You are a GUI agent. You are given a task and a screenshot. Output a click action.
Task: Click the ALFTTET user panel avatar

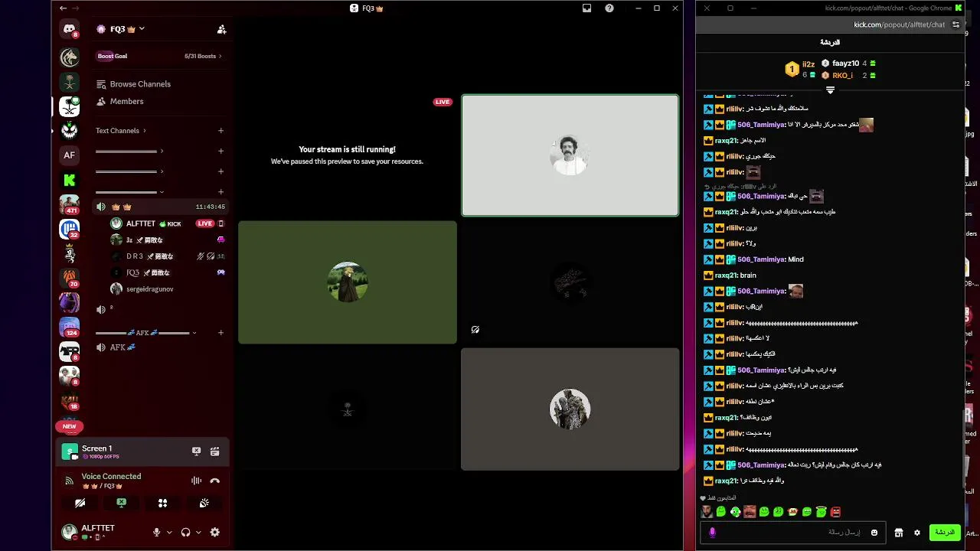69,531
